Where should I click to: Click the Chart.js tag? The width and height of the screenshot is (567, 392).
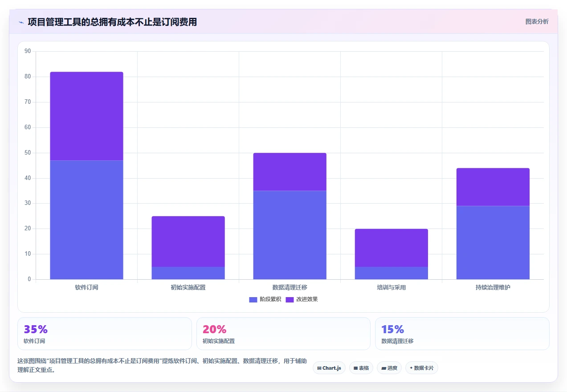coord(329,368)
